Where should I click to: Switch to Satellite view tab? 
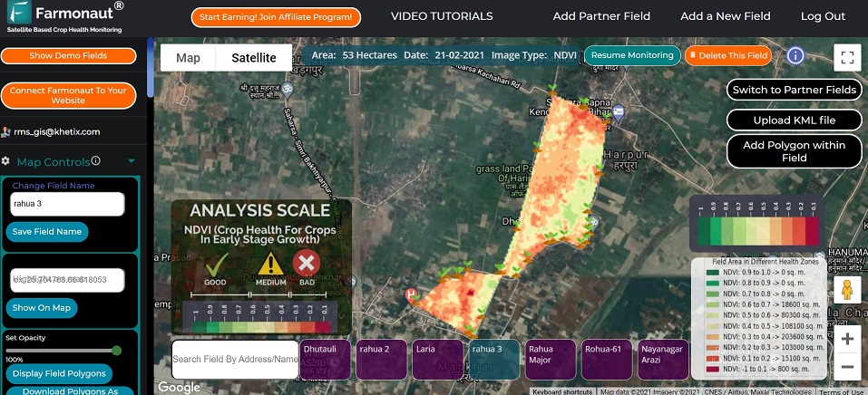click(254, 58)
